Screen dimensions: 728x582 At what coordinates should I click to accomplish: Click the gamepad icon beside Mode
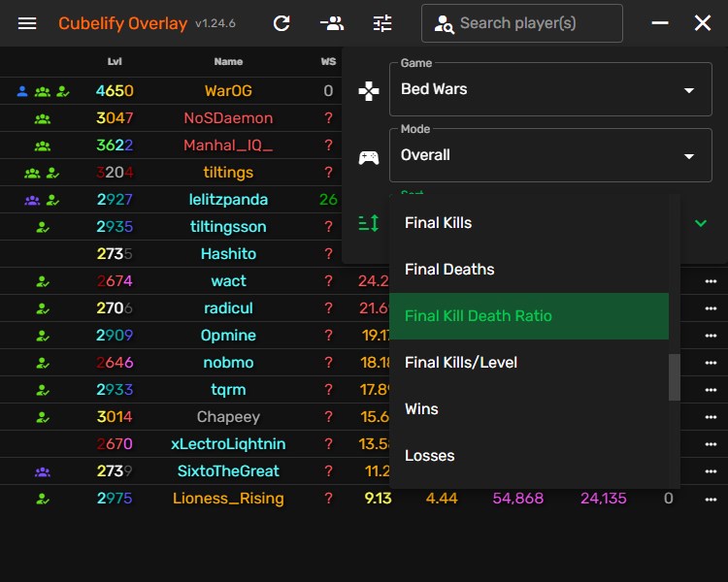(x=369, y=157)
